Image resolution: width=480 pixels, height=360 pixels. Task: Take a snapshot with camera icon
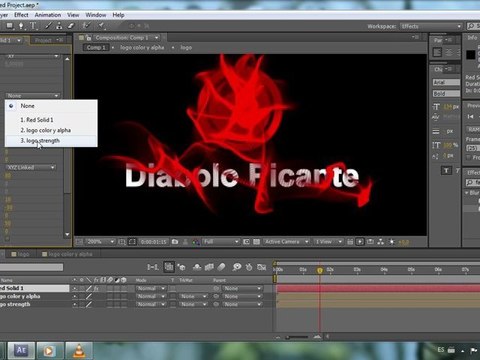click(x=175, y=242)
